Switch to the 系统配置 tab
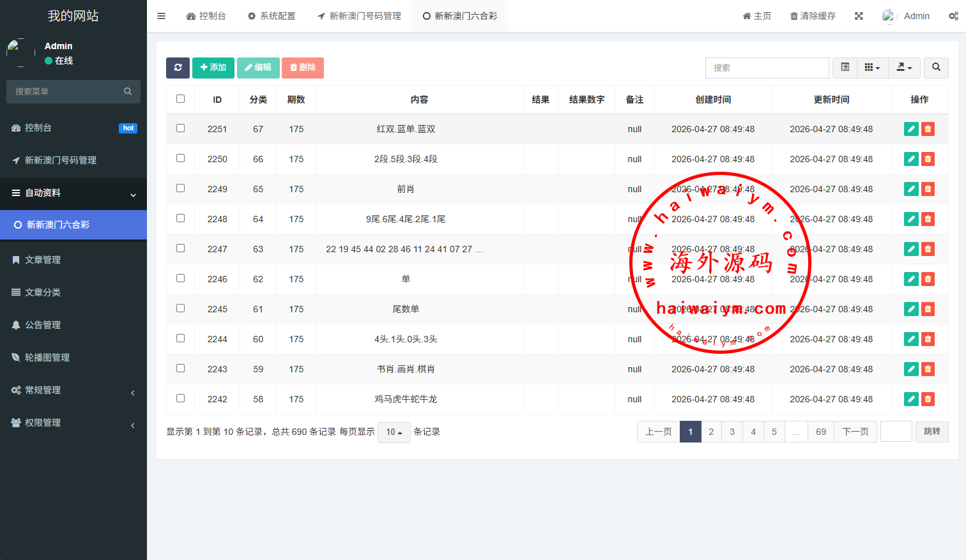 tap(272, 16)
